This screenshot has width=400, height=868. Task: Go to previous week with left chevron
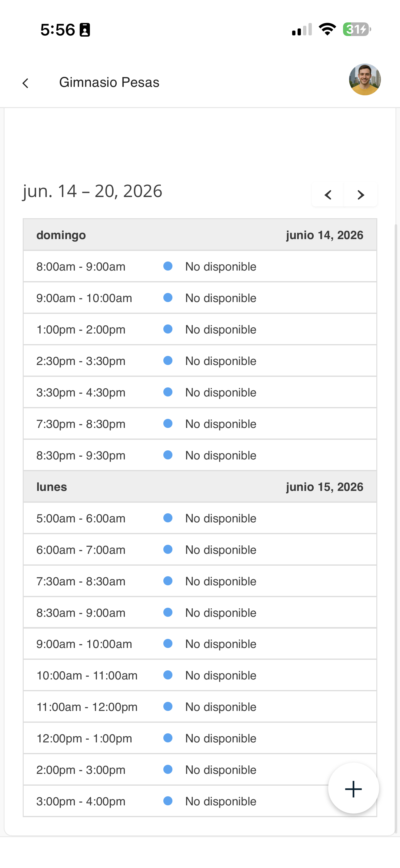tap(328, 194)
